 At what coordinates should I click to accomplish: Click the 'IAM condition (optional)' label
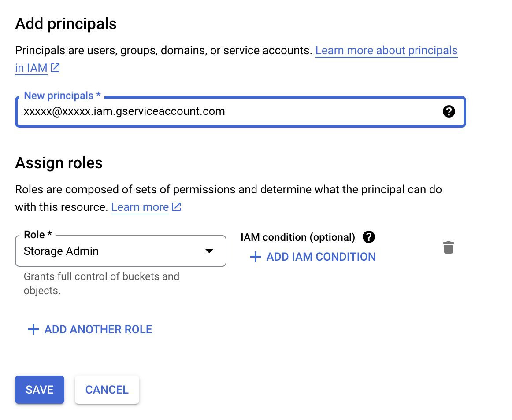tap(298, 237)
